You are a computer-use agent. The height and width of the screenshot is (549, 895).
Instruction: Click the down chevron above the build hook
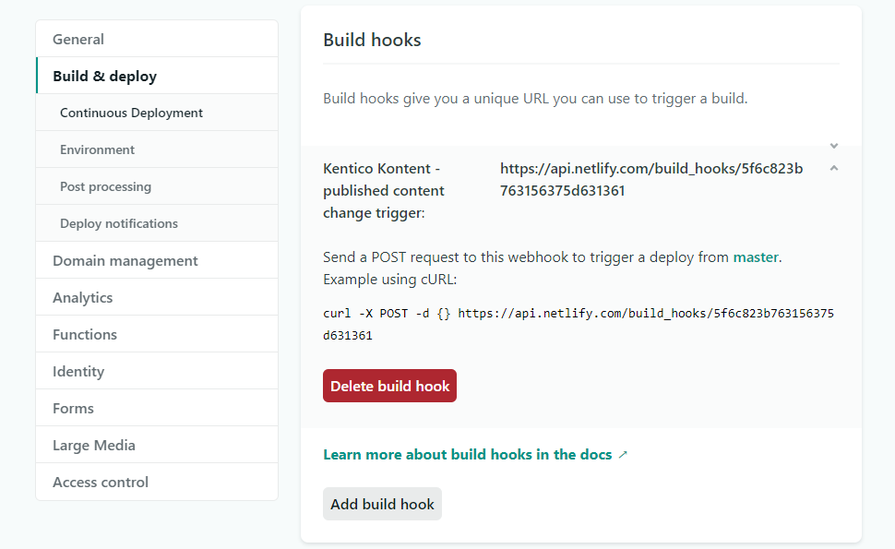point(834,146)
